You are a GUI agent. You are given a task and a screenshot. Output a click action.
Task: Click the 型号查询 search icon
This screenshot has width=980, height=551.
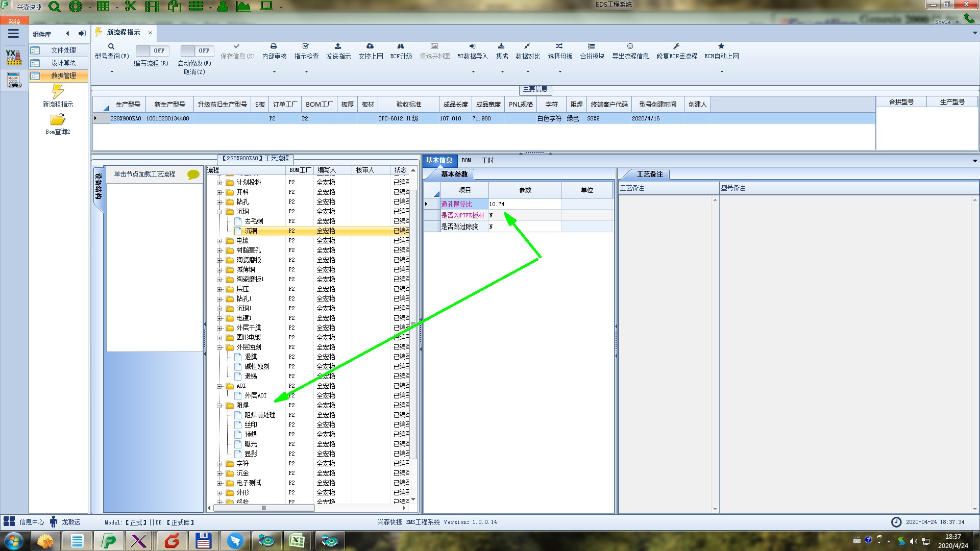[x=111, y=46]
